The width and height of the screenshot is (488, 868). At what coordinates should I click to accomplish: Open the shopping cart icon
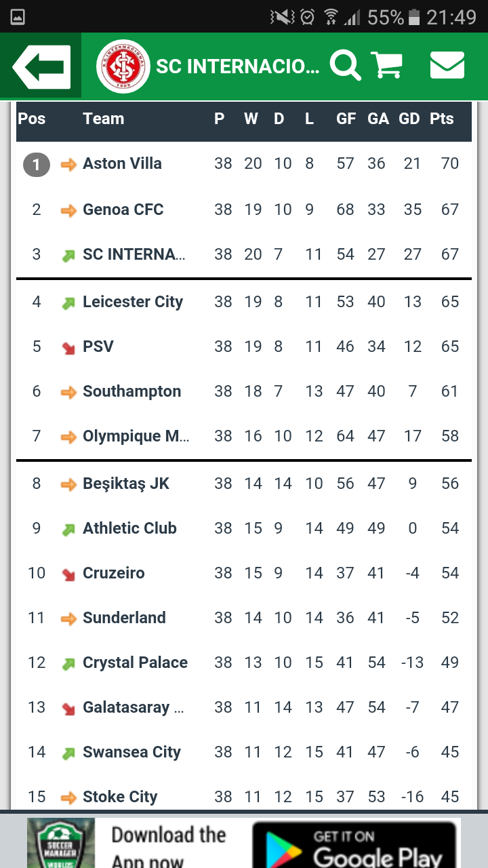point(387,66)
